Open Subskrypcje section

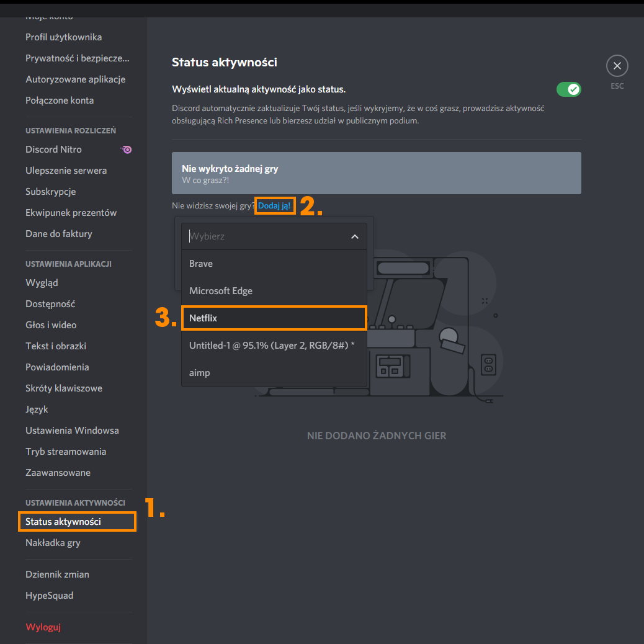click(50, 191)
